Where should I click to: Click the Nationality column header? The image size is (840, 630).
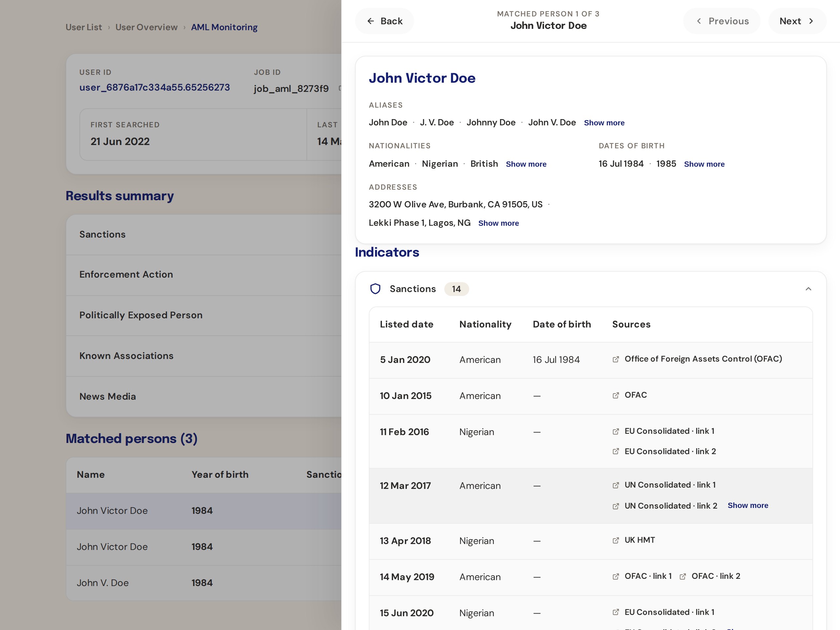[485, 324]
